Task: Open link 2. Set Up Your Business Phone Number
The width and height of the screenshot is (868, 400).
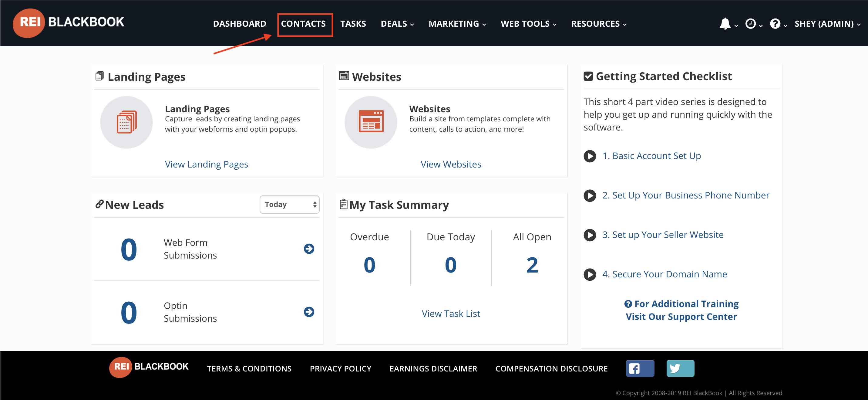Action: tap(686, 195)
